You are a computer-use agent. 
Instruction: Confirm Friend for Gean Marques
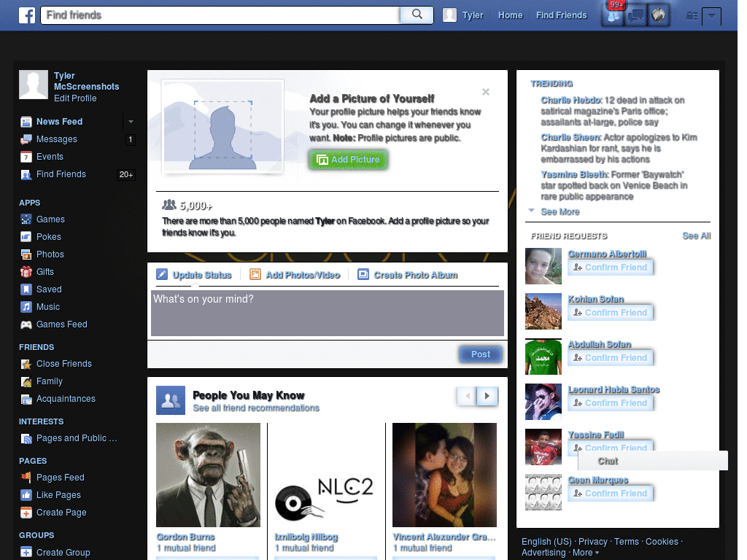610,494
